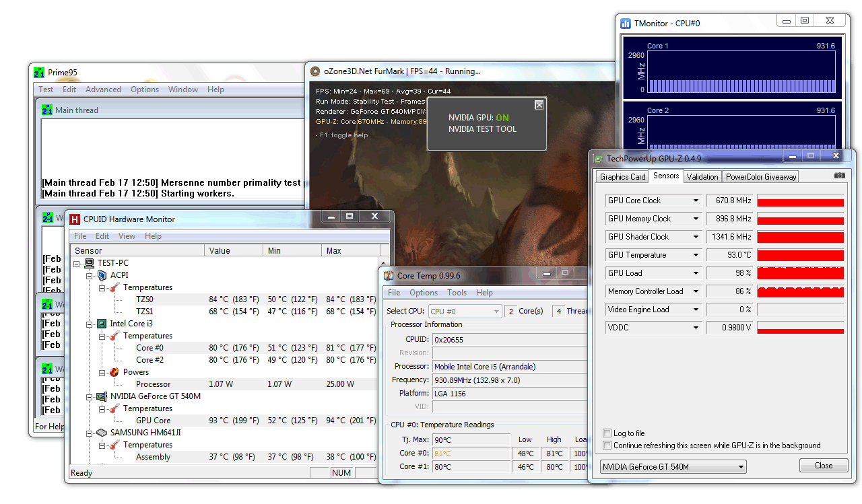The width and height of the screenshot is (862, 504).
Task: Open the Select CPU combo box
Action: tap(464, 312)
